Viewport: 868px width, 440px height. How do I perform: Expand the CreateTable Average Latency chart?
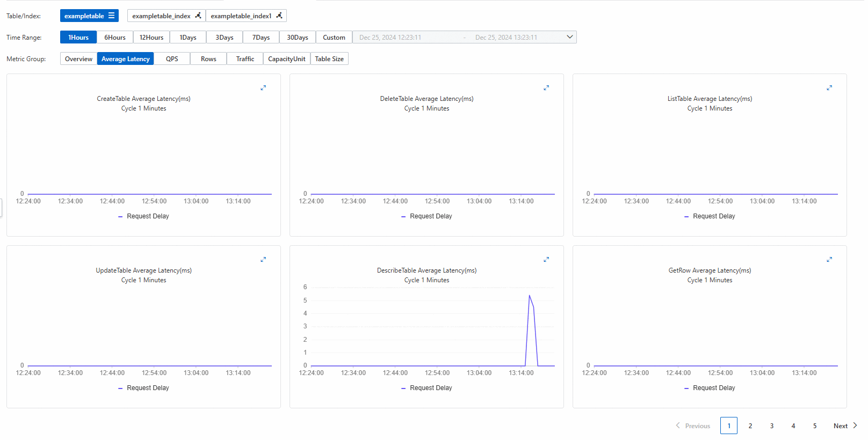click(263, 88)
